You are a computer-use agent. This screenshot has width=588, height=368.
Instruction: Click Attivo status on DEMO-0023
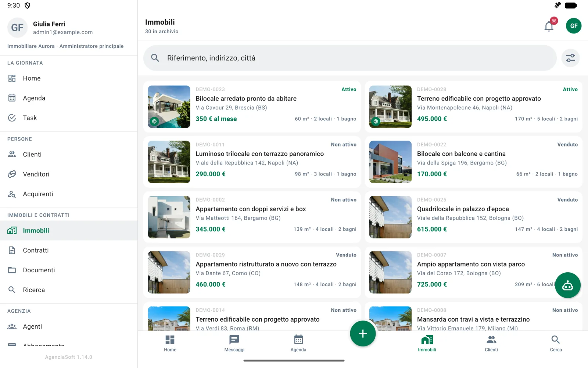pos(349,89)
